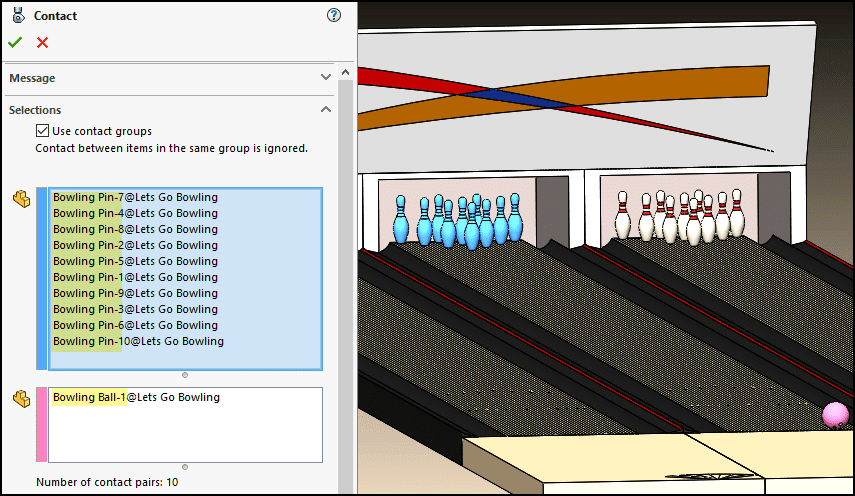855x496 pixels.
Task: Select Bowling Pin-5@Lets Go Bowling entry
Action: [x=135, y=261]
